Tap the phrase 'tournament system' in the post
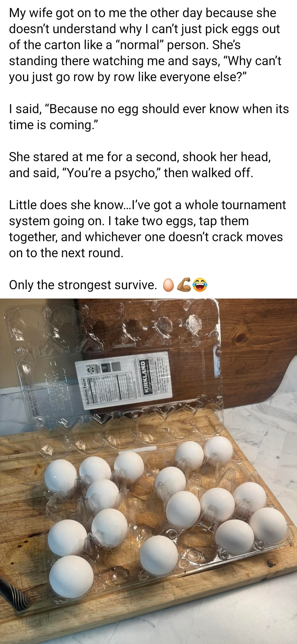Viewport: 297px width, 644px height. tap(148, 213)
